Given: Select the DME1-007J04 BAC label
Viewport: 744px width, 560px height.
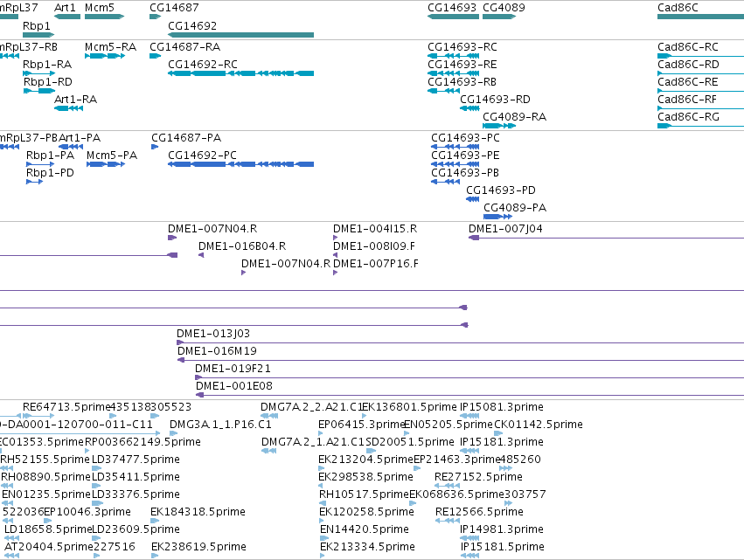Looking at the screenshot, I should coord(506,229).
